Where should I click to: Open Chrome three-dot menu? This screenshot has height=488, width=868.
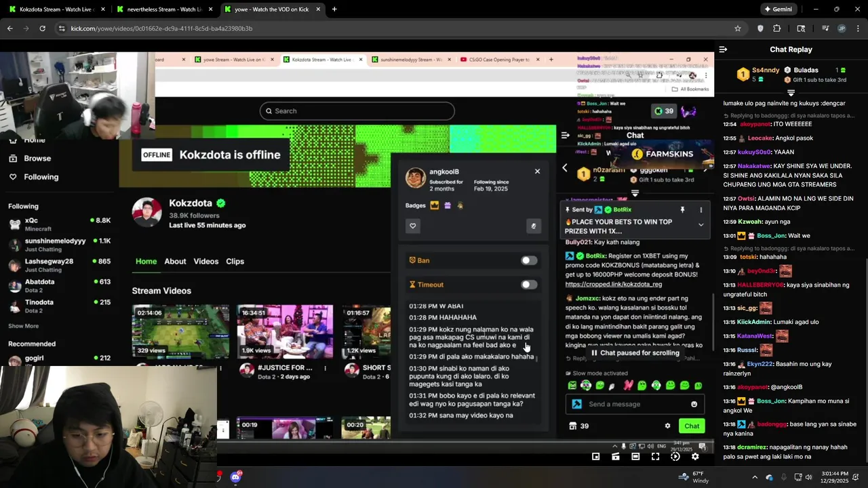(858, 28)
